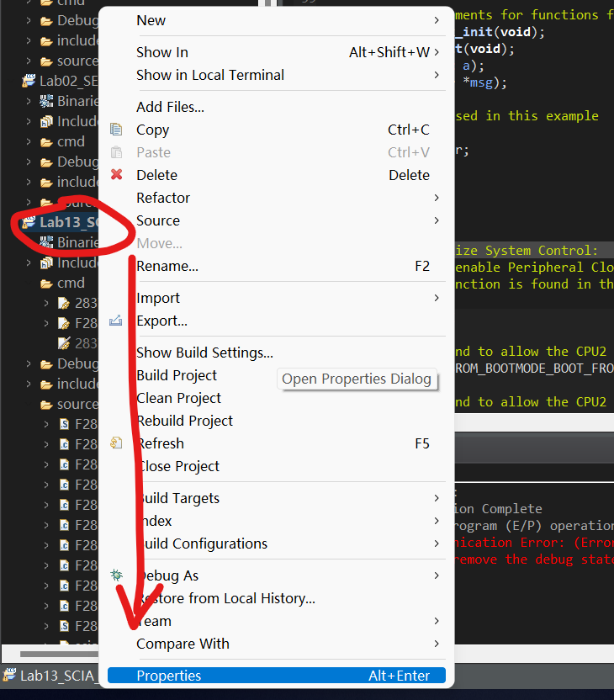Click Compare With menu item
Image resolution: width=614 pixels, height=700 pixels.
[x=183, y=644]
